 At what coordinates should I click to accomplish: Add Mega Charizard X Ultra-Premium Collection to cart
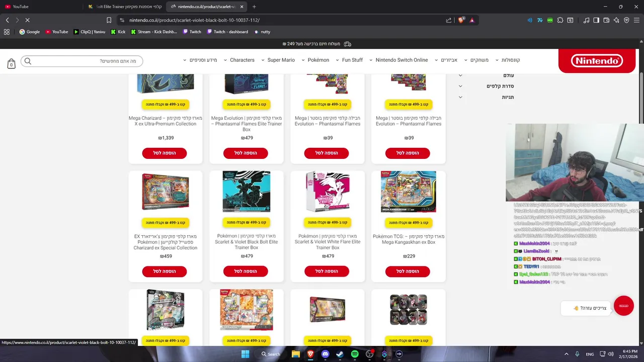tap(165, 153)
